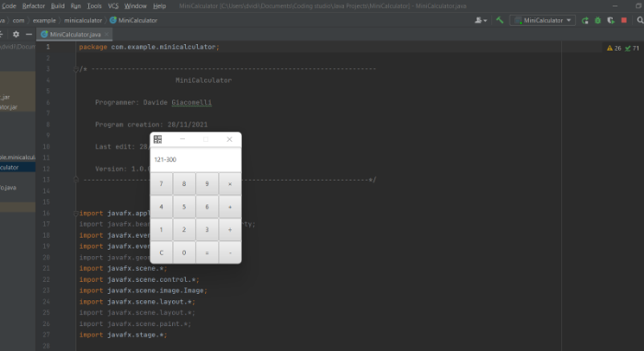Open the Build menu

click(x=57, y=6)
